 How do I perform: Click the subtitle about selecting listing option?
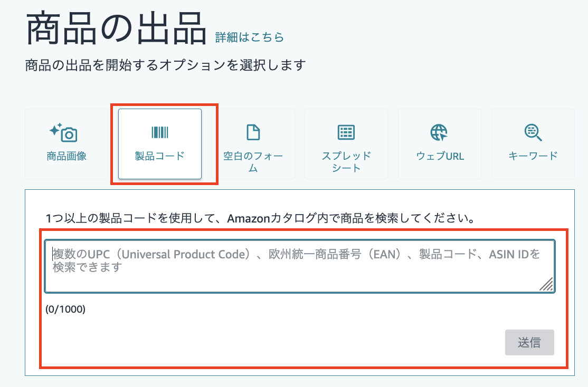click(x=165, y=65)
